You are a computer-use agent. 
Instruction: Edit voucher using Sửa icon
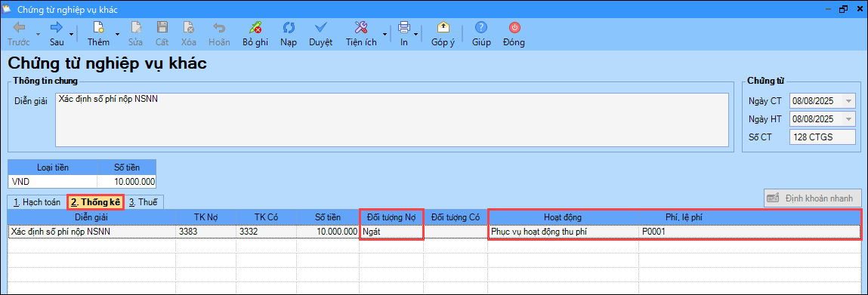(136, 34)
